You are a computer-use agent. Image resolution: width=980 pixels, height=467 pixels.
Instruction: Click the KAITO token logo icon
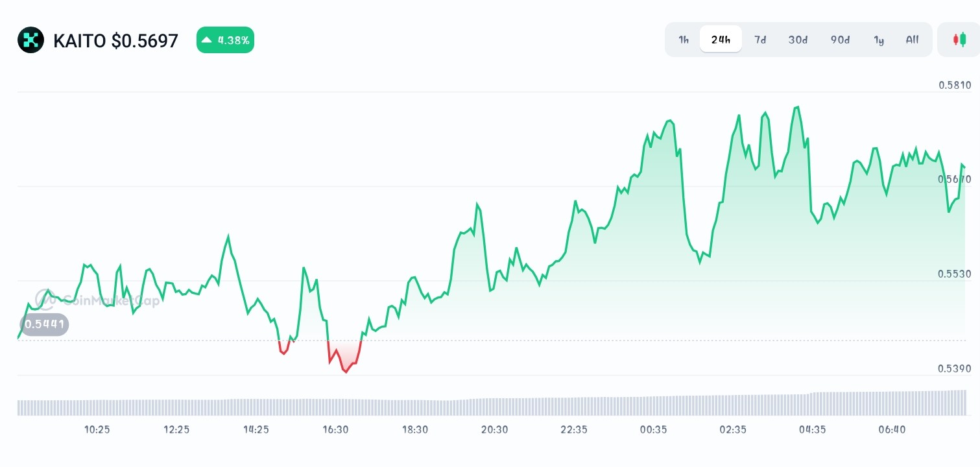[x=30, y=40]
